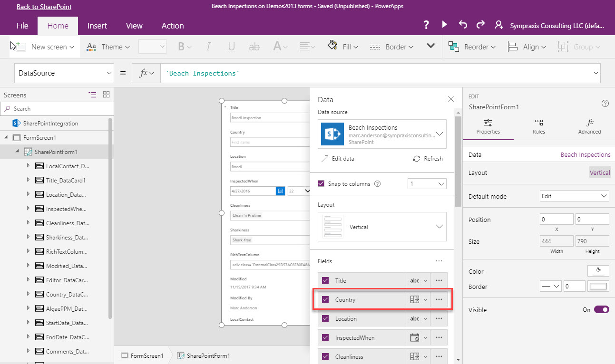The height and width of the screenshot is (364, 615).
Task: Switch Screens pane to thumbnail view
Action: (x=106, y=95)
